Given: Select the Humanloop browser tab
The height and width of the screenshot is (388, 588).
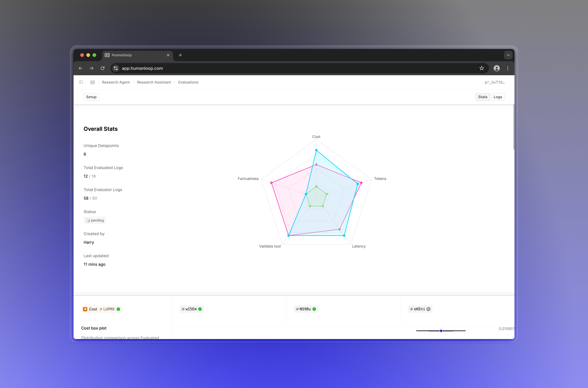Looking at the screenshot, I should click(137, 55).
